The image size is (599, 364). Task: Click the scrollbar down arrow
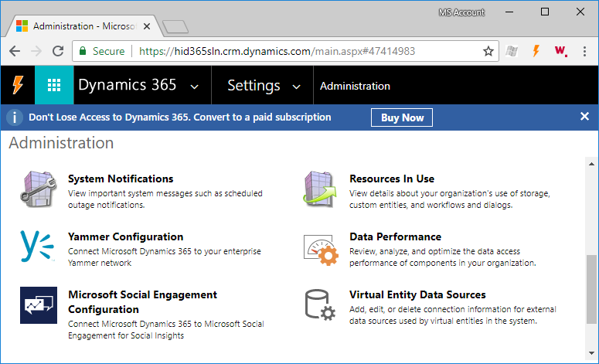point(591,353)
